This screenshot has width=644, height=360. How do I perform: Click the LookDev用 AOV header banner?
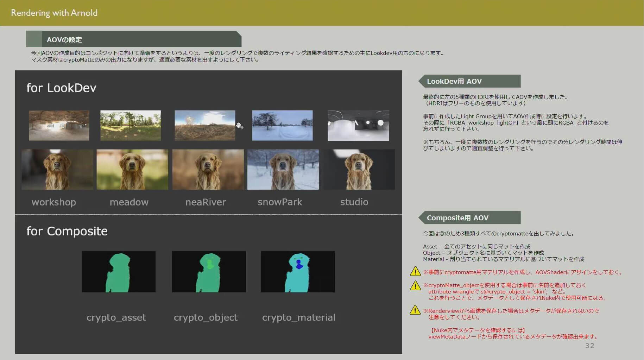[469, 81]
